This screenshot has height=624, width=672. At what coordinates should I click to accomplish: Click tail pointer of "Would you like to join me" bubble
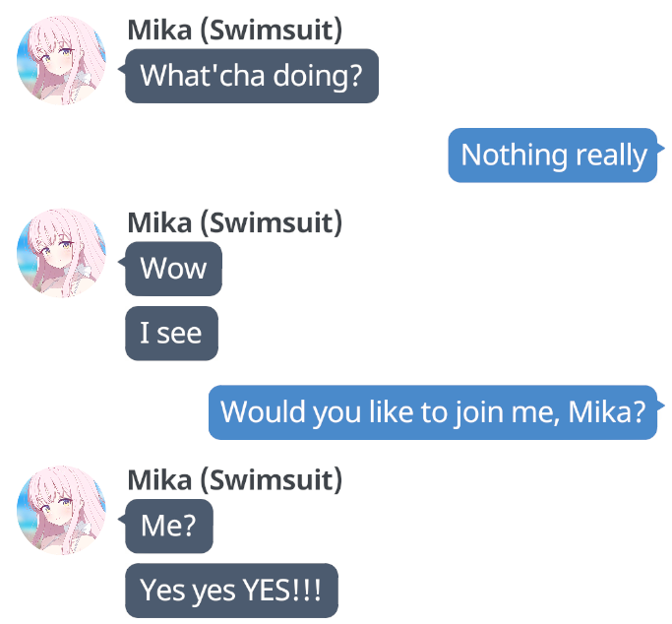(660, 406)
